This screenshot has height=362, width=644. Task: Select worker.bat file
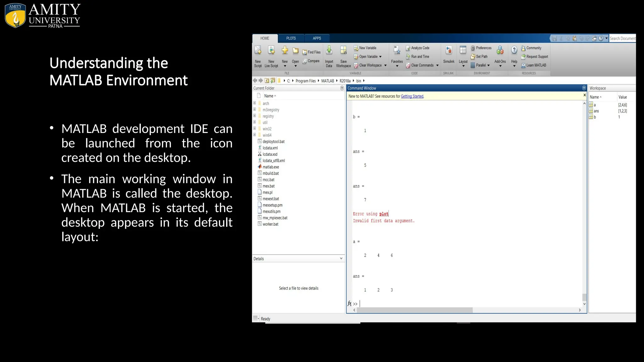[270, 224]
